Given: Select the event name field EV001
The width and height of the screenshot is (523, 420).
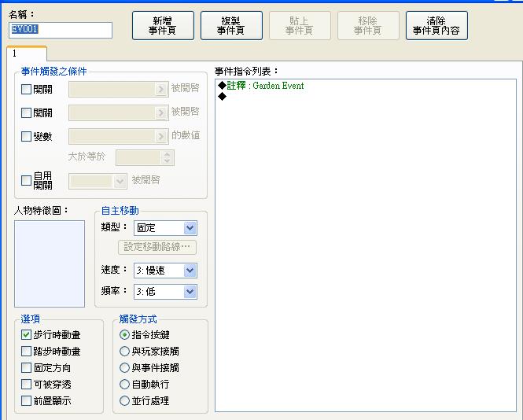Looking at the screenshot, I should coord(61,30).
